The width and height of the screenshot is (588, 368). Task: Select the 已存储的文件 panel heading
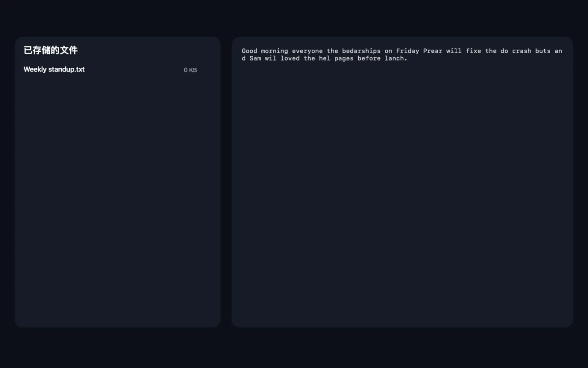click(x=51, y=50)
